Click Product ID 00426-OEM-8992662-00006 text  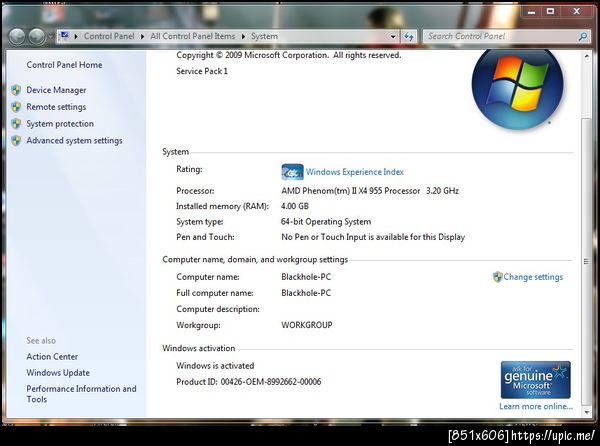click(x=249, y=382)
